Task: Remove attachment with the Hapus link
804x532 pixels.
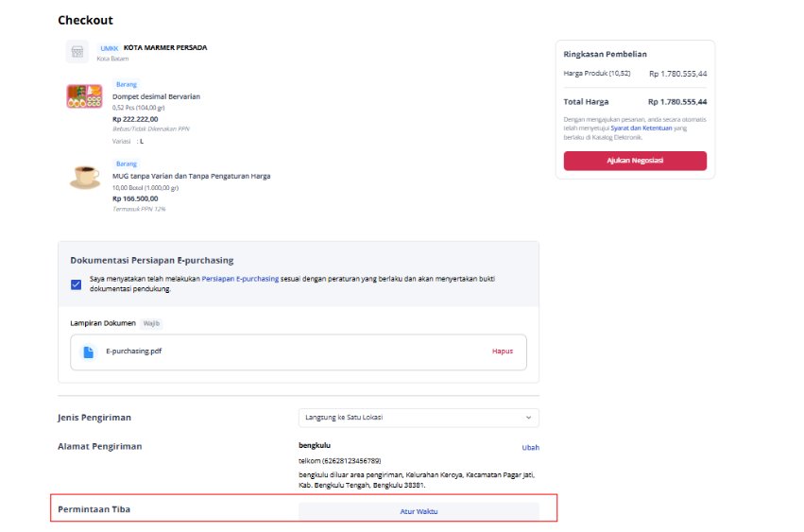Action: pos(503,351)
